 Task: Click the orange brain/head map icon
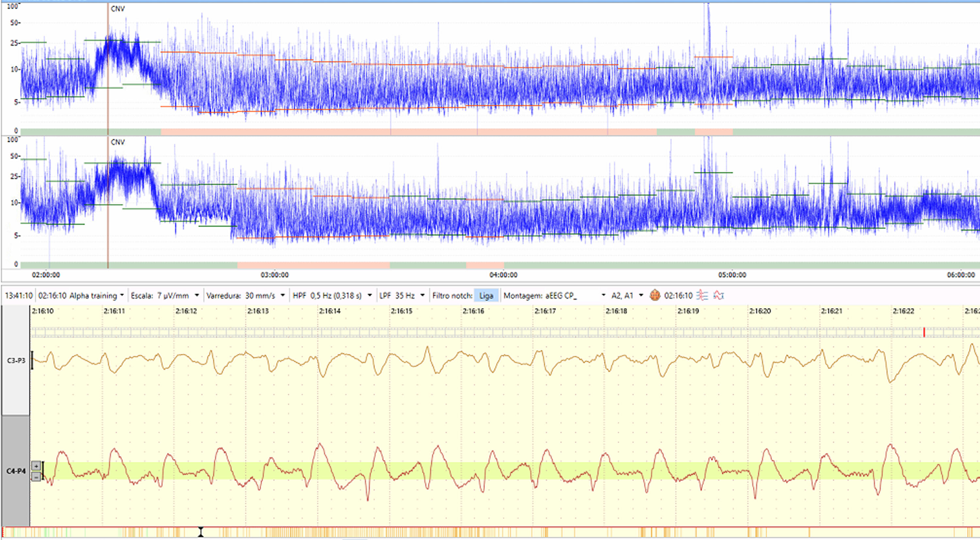pos(655,295)
